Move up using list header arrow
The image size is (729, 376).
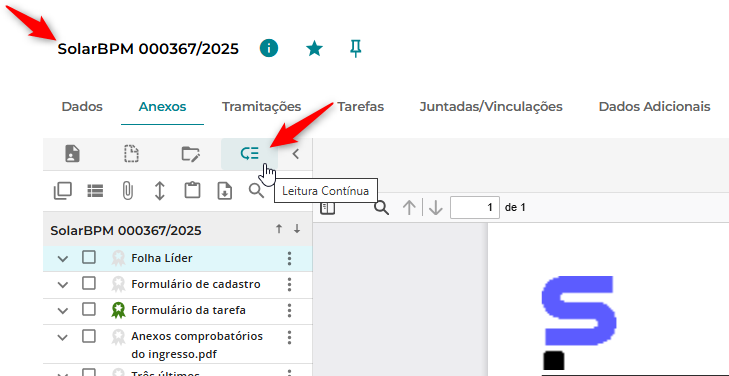[279, 229]
